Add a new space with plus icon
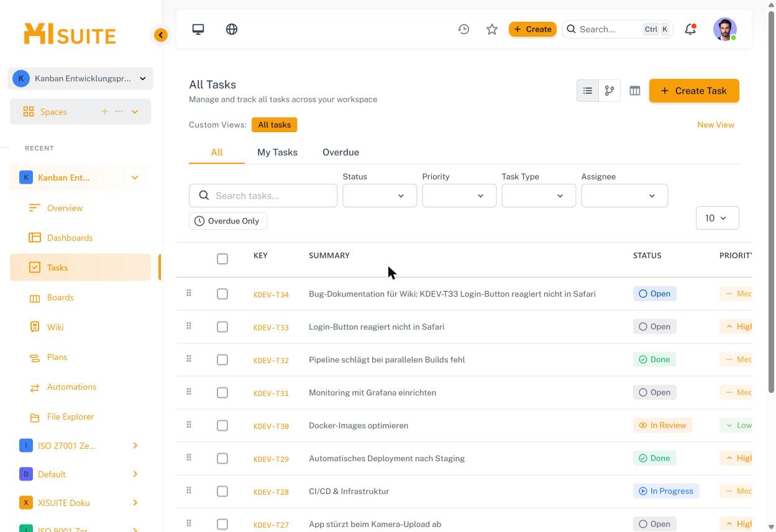This screenshot has width=776, height=532. click(x=104, y=112)
